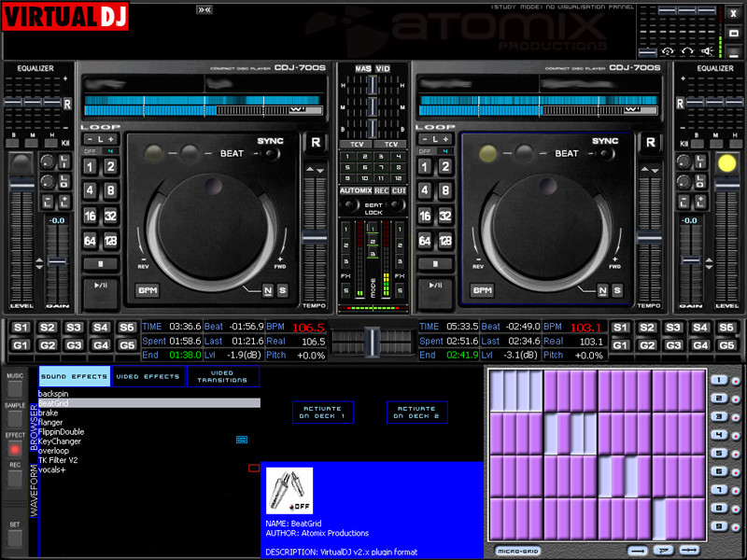Toggle the mixer REC button

click(x=381, y=190)
